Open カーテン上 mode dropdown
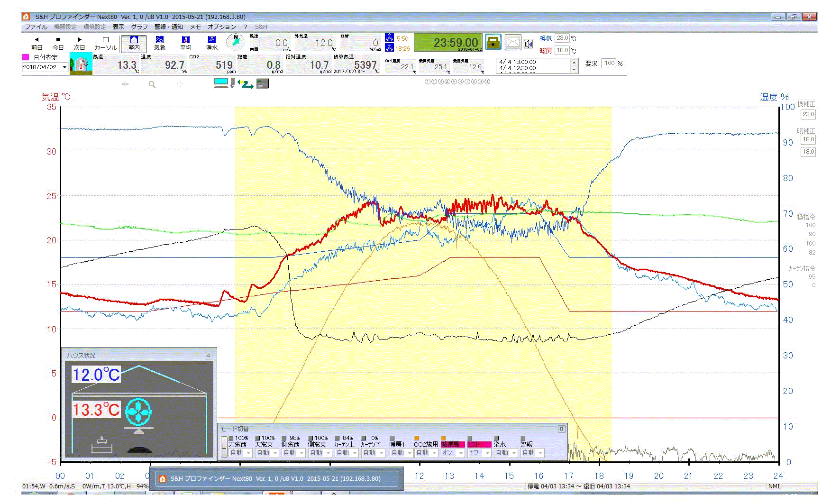This screenshot has height=504, width=840. pos(347,453)
